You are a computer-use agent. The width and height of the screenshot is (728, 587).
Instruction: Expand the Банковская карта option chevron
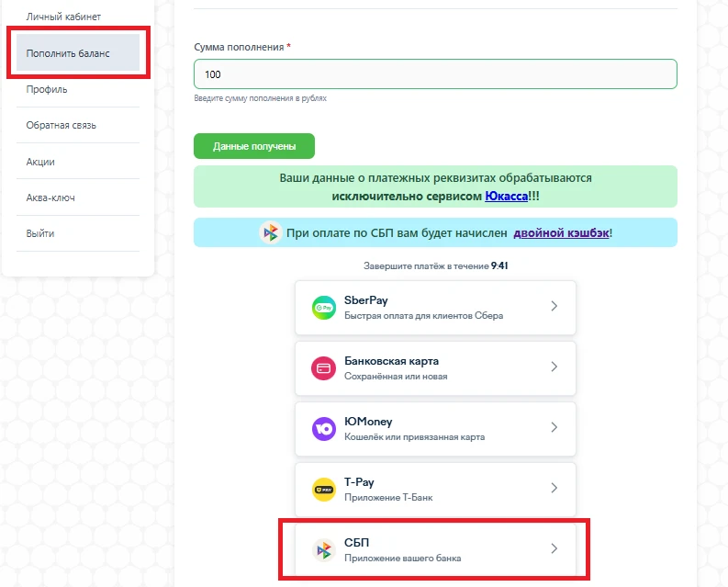554,367
